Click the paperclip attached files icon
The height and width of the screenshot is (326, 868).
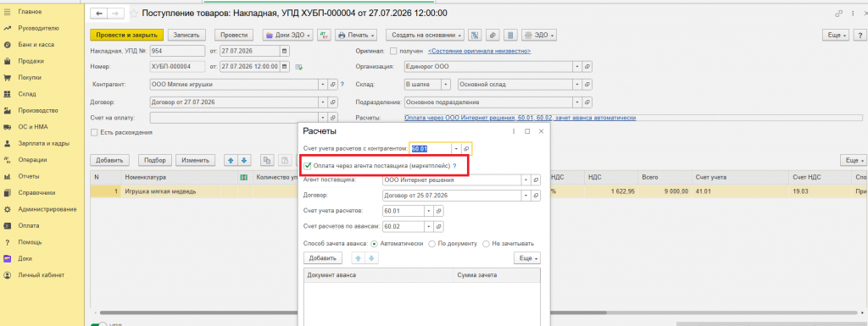pos(492,35)
